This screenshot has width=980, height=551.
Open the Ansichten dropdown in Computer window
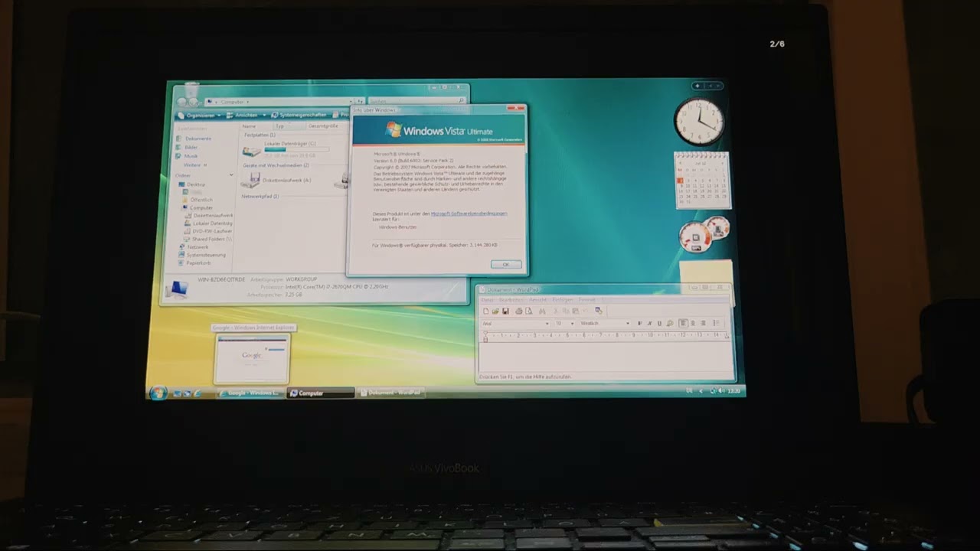pyautogui.click(x=247, y=116)
